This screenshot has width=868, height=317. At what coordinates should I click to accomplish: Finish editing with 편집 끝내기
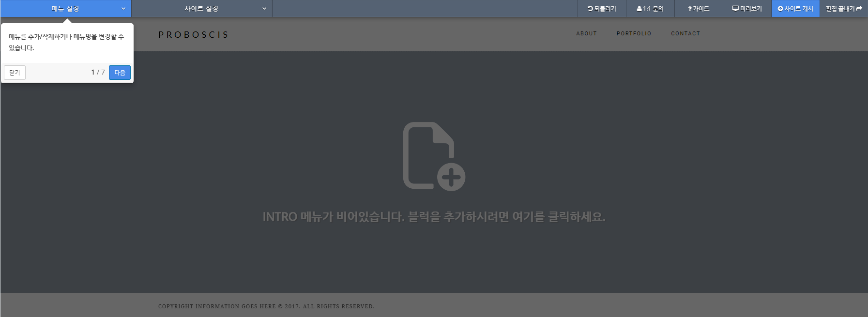pos(844,9)
